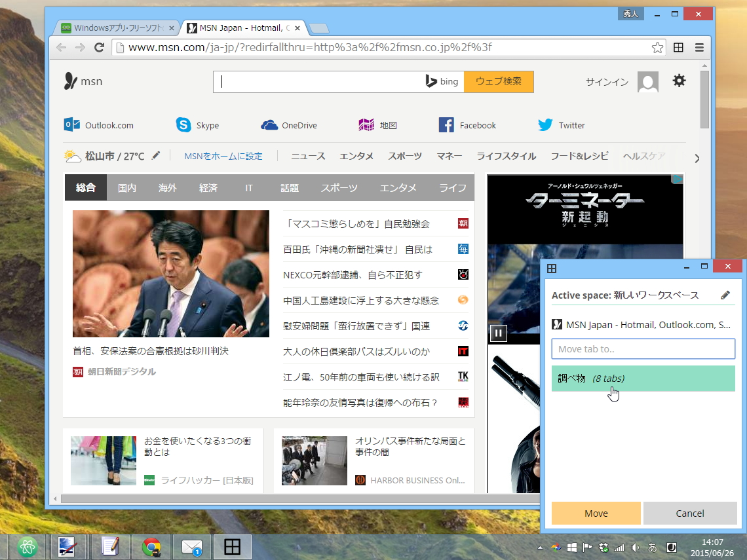Click the sign-in avatar picture
The height and width of the screenshot is (560, 747).
pos(648,82)
